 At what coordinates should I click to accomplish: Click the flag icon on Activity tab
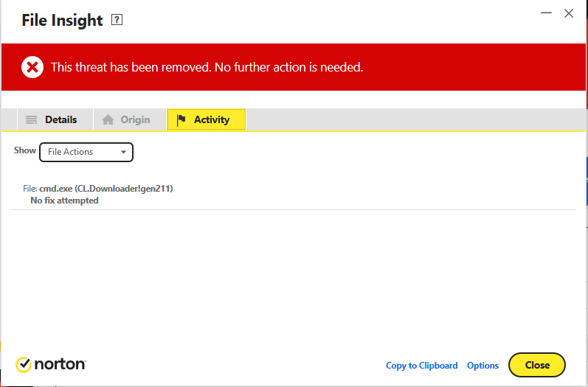pyautogui.click(x=181, y=119)
